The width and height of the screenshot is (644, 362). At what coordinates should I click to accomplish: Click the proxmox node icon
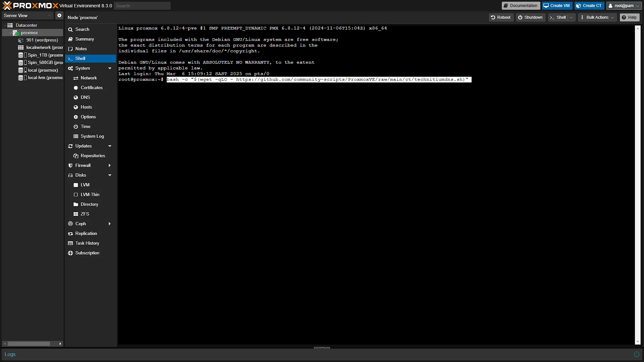coord(16,33)
